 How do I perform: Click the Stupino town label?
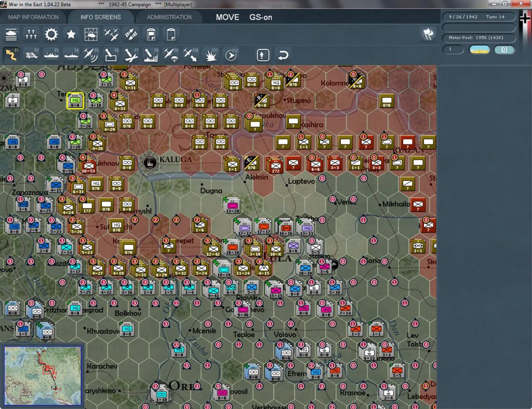pos(299,100)
